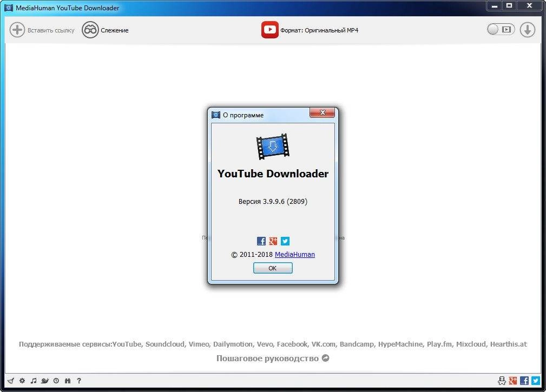
Task: Click the Twitter icon in the About dialog
Action: pyautogui.click(x=285, y=241)
